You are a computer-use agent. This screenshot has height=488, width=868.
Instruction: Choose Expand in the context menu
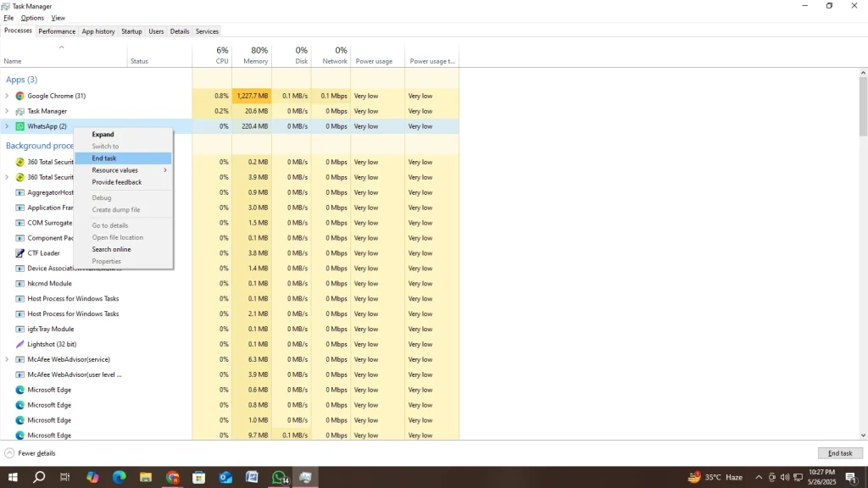[123, 135]
